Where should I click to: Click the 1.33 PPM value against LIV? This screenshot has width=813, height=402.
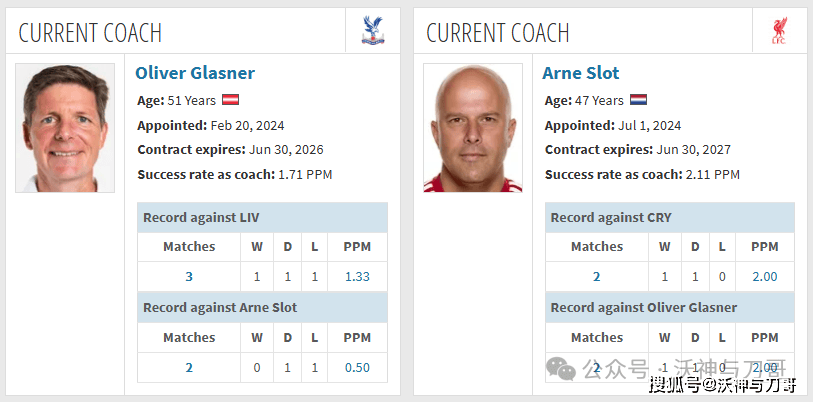(357, 276)
